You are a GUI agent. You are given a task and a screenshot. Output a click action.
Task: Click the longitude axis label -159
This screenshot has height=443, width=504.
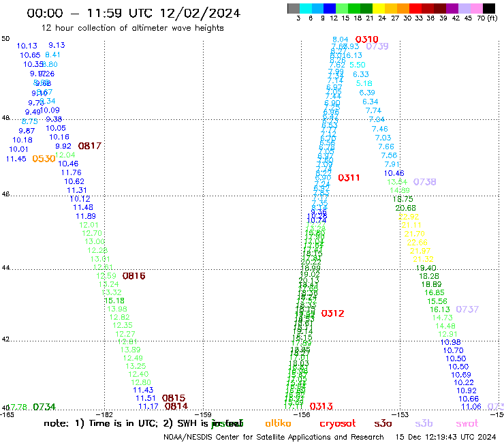203,414
